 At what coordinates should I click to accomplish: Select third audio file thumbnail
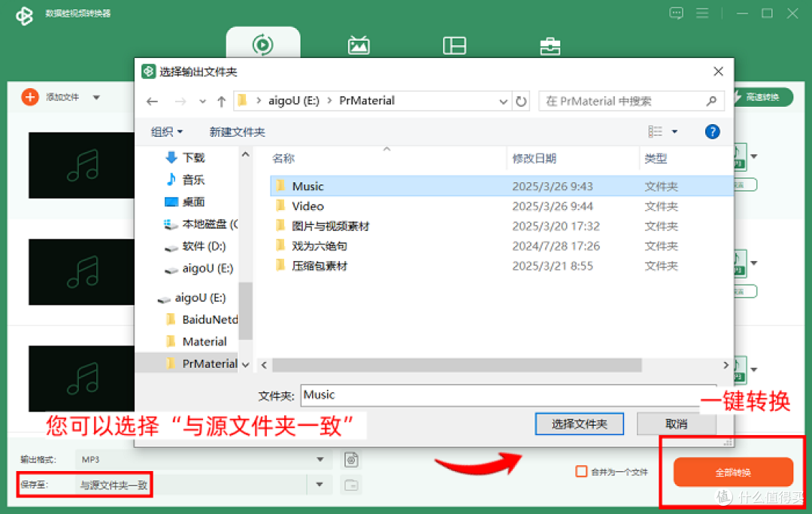coord(81,379)
